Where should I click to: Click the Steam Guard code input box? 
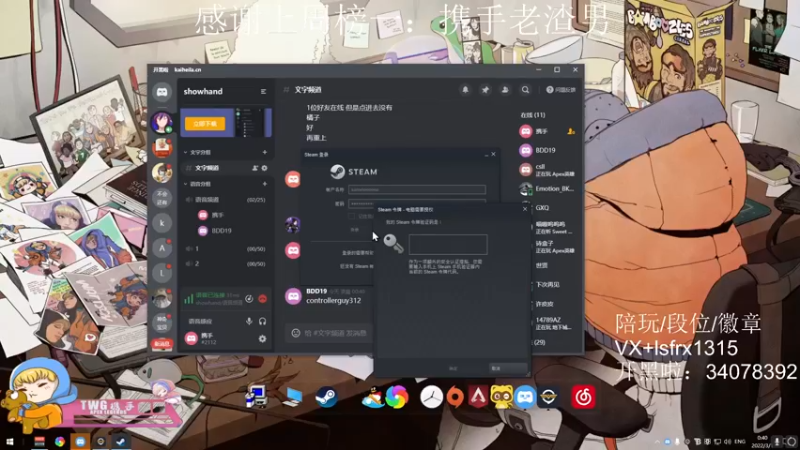(x=448, y=244)
